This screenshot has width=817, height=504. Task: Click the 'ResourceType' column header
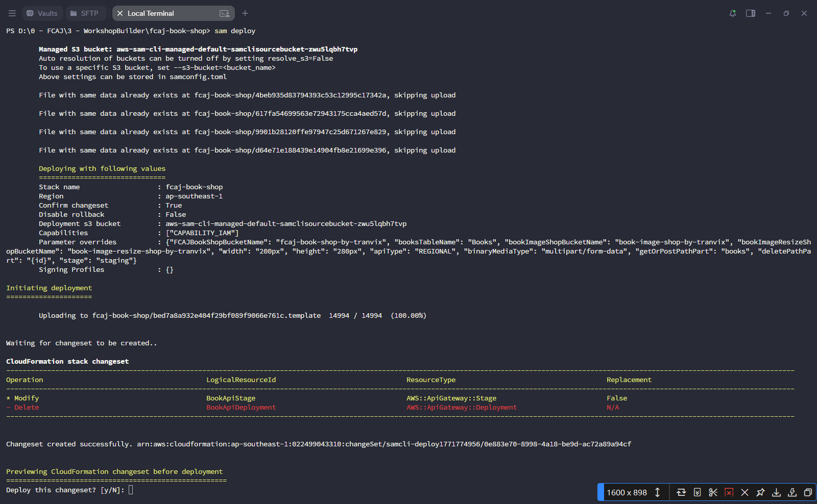431,380
